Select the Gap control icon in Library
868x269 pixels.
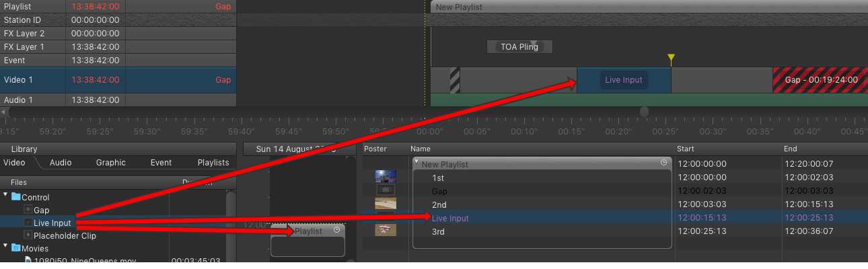[28, 210]
